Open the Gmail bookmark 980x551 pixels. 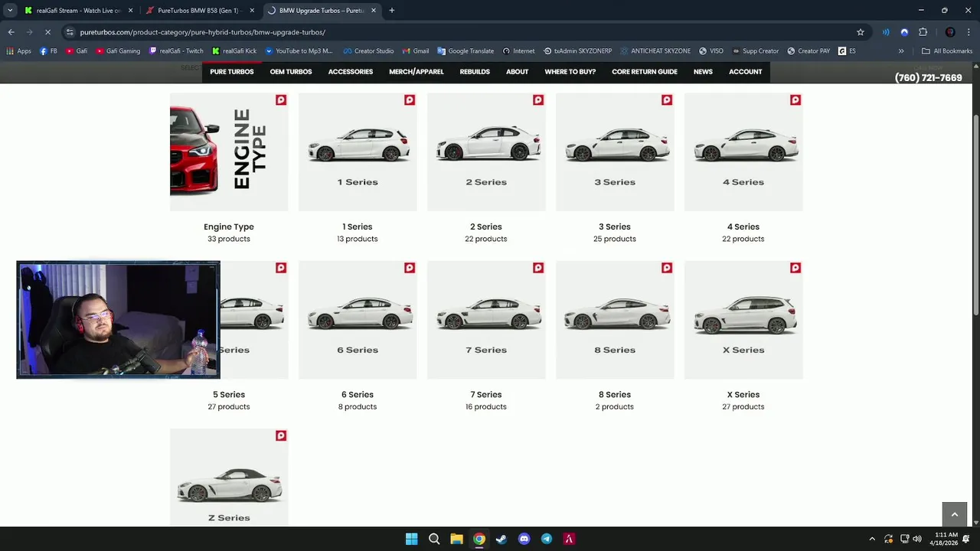pyautogui.click(x=415, y=51)
